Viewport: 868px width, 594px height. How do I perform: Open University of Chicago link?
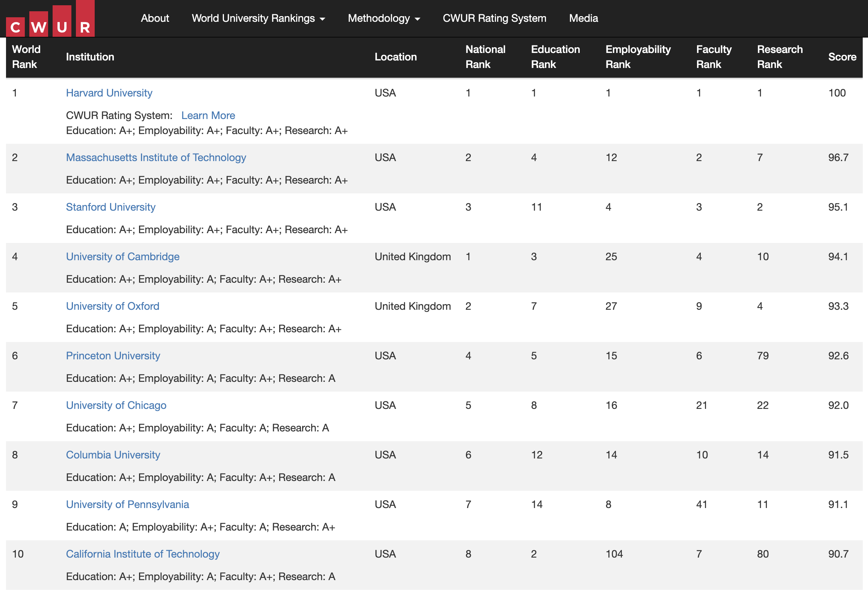[x=116, y=405]
